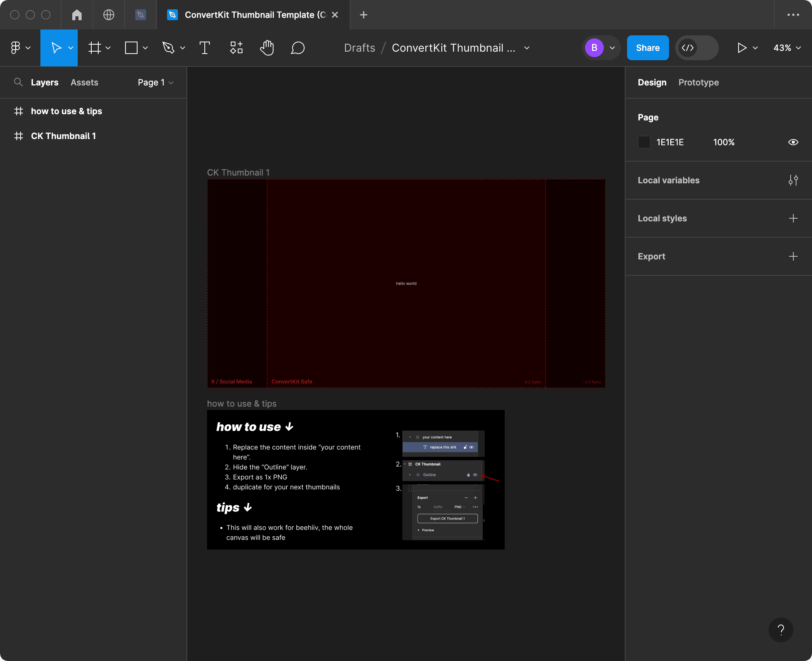The height and width of the screenshot is (661, 812).
Task: Switch to the Design tab
Action: 652,82
